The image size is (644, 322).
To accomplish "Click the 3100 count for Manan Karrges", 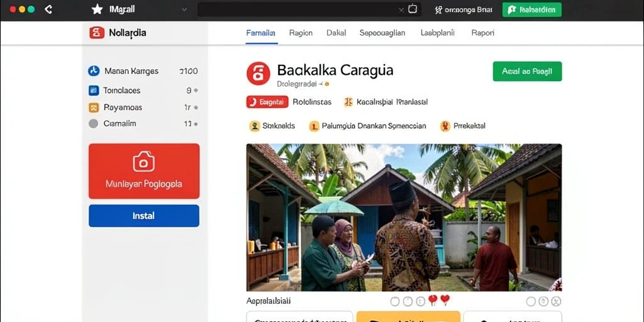I will (189, 71).
